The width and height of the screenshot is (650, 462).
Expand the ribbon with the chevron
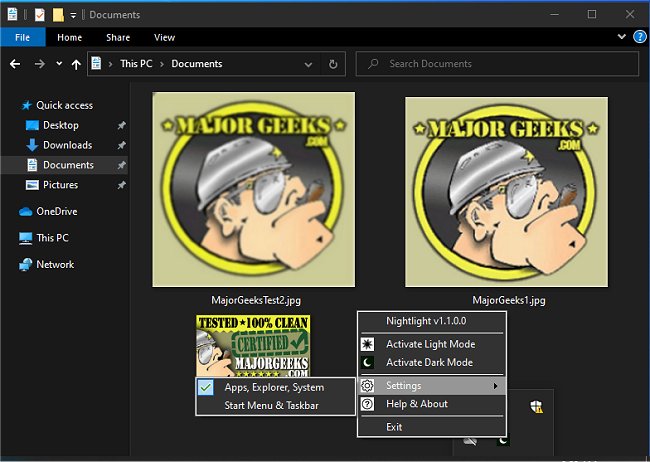621,36
